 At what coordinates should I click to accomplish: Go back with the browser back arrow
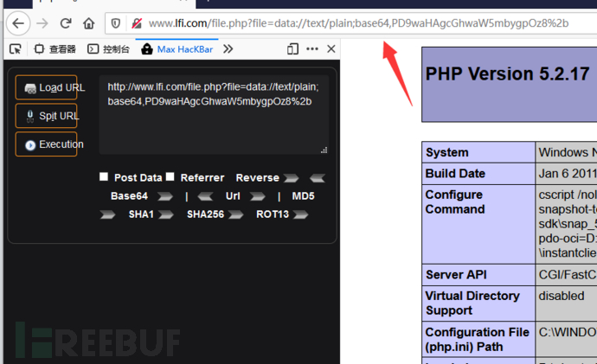[18, 23]
